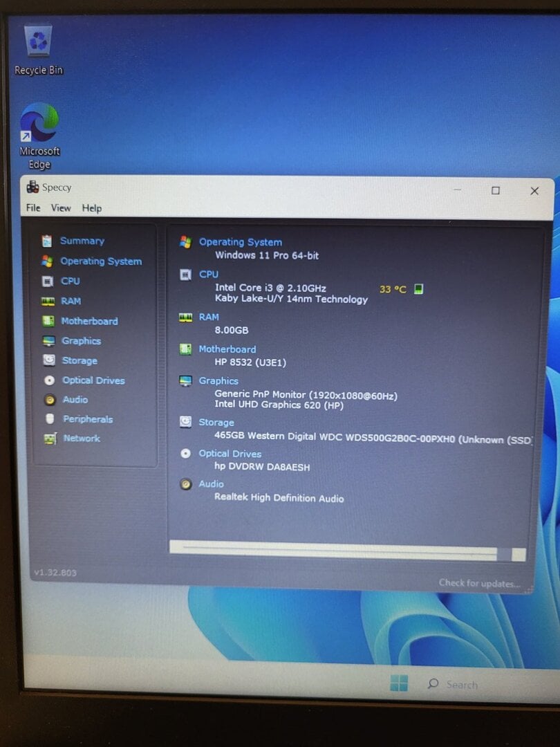The image size is (560, 747).
Task: Open the Operating System heading link
Action: [240, 242]
